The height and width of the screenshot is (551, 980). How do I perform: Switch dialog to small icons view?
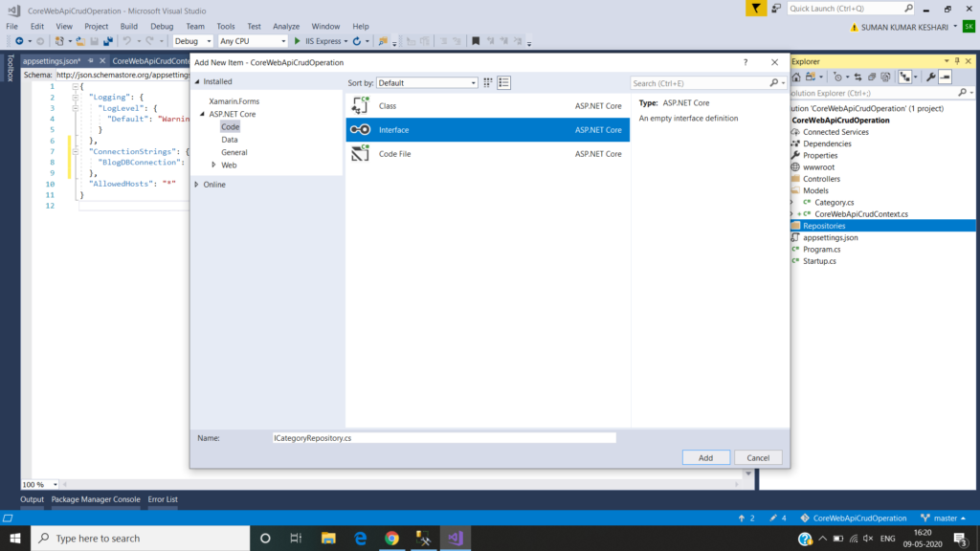click(488, 82)
